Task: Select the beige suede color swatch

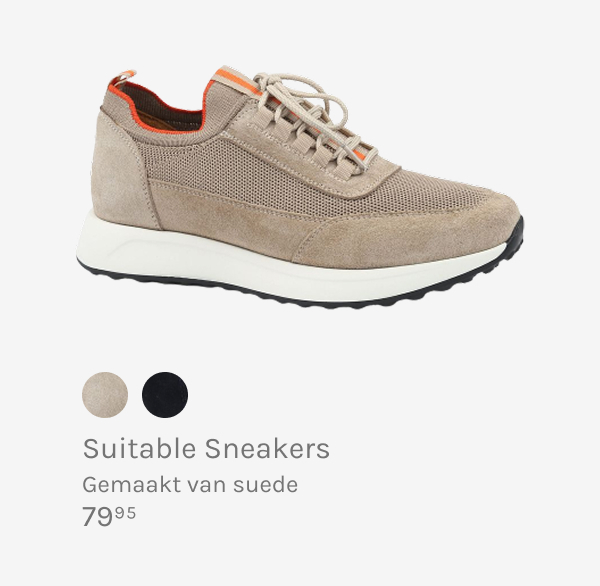Action: pyautogui.click(x=105, y=395)
